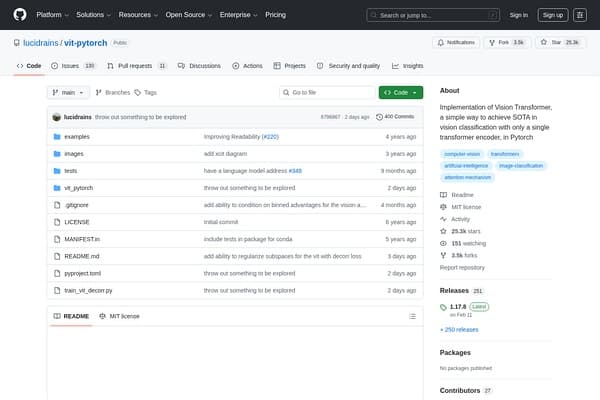Fork the repository with Fork button
This screenshot has width=600, height=400.
tap(506, 42)
